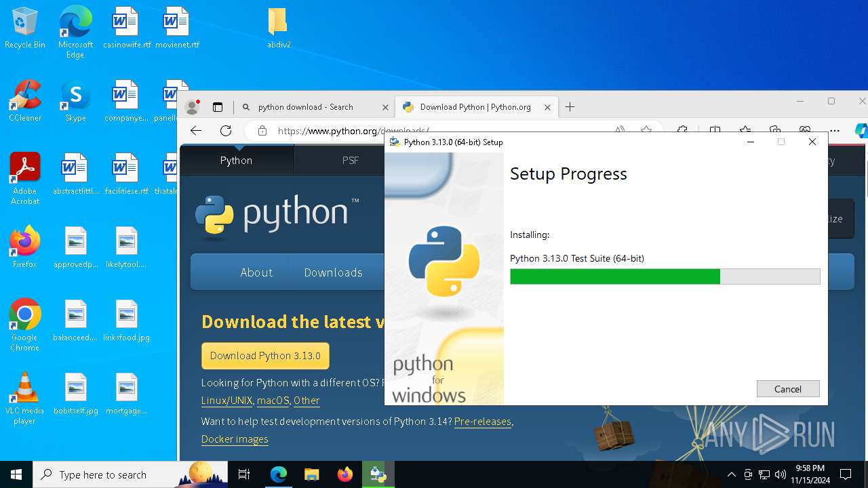The image size is (868, 488).
Task: Open Recycle Bin on desktop
Action: point(25,28)
